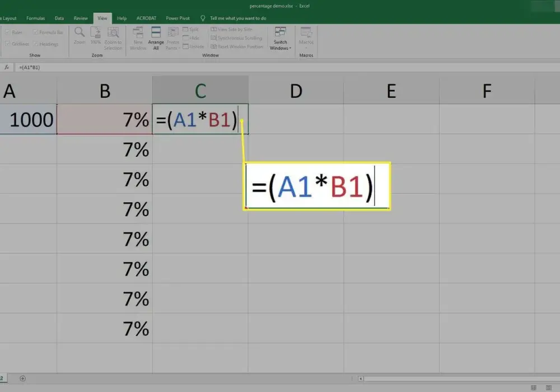This screenshot has width=560, height=392.
Task: Toggle the Headings checkbox
Action: pyautogui.click(x=46, y=44)
